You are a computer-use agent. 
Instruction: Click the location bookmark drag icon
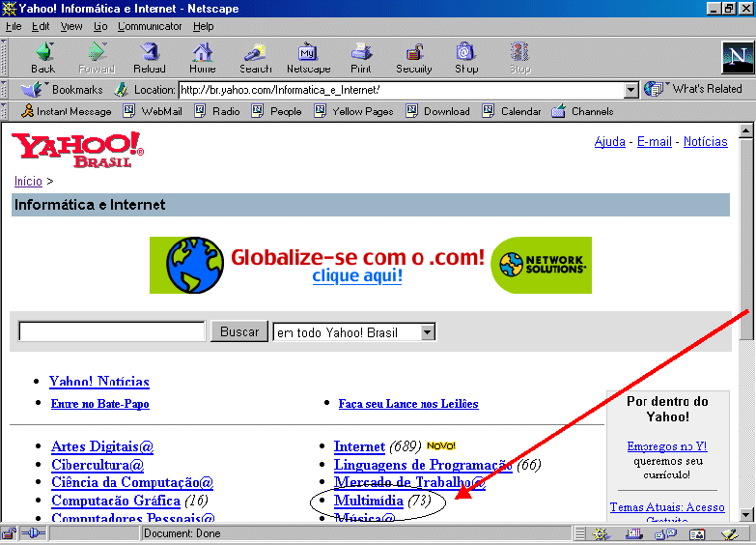coord(121,89)
